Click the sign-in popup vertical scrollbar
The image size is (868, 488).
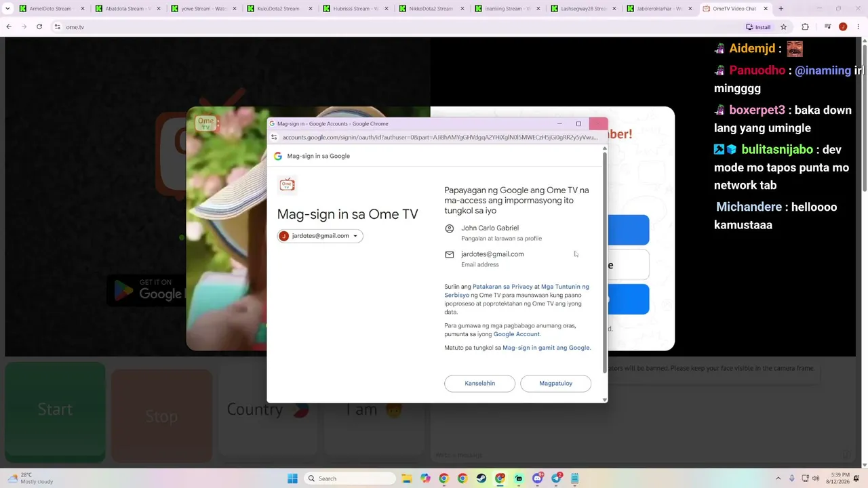605,262
